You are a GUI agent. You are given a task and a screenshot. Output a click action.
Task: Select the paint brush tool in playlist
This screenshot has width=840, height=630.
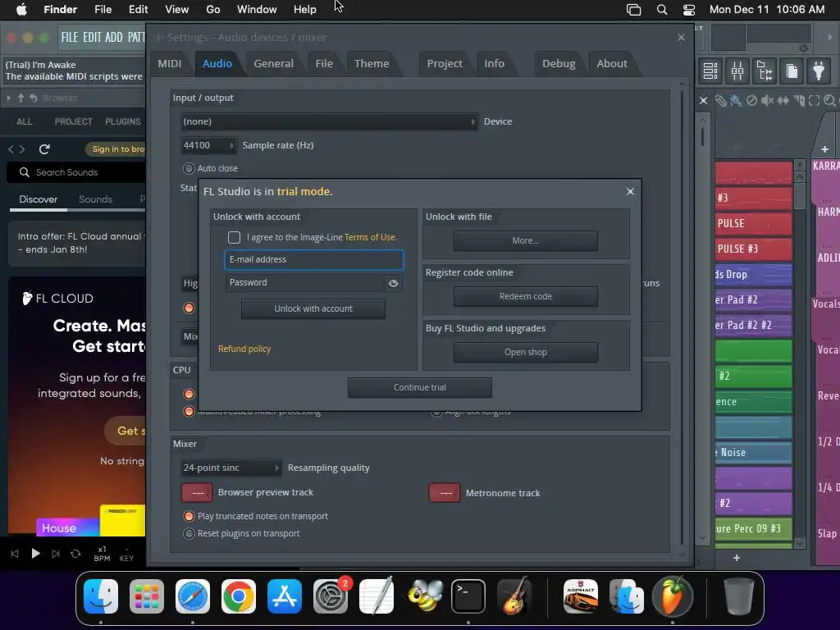tap(736, 100)
